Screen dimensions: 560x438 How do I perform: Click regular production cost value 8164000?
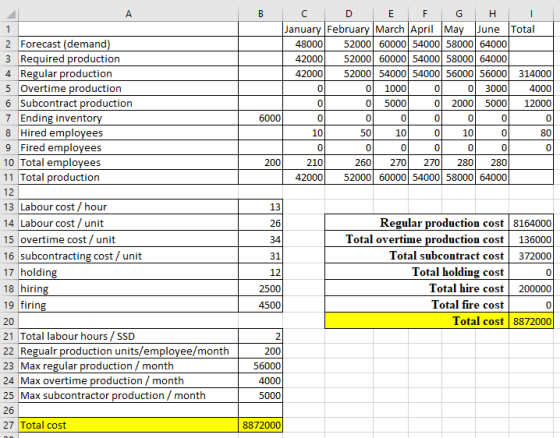coord(531,223)
